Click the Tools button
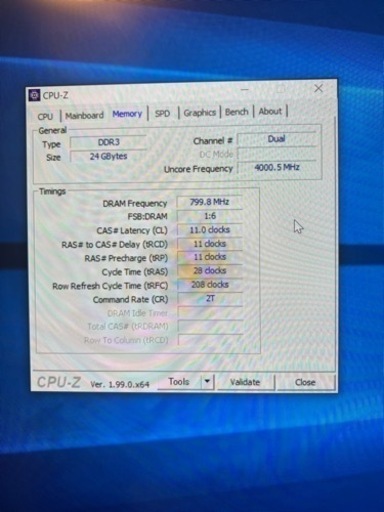This screenshot has width=384, height=512. [x=179, y=382]
